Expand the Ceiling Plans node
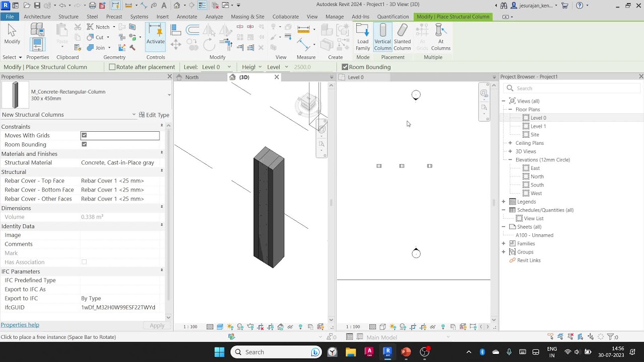Image resolution: width=644 pixels, height=362 pixels. coord(510,143)
